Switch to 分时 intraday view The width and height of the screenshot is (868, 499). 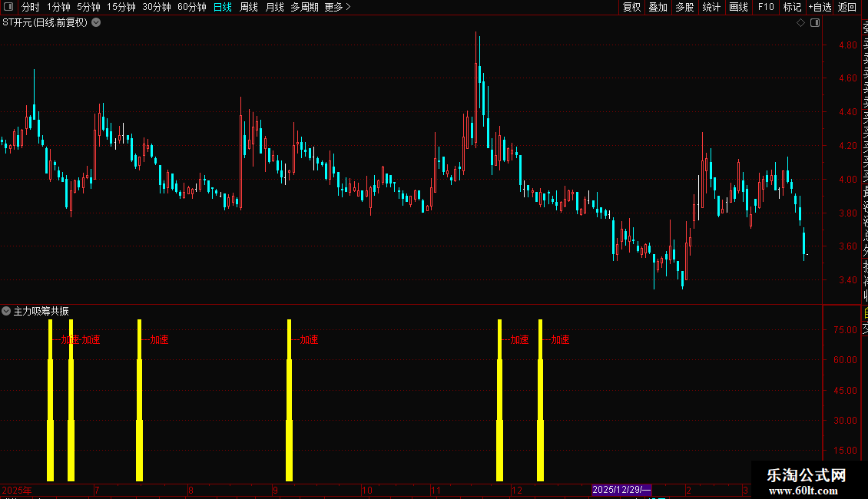pos(31,7)
